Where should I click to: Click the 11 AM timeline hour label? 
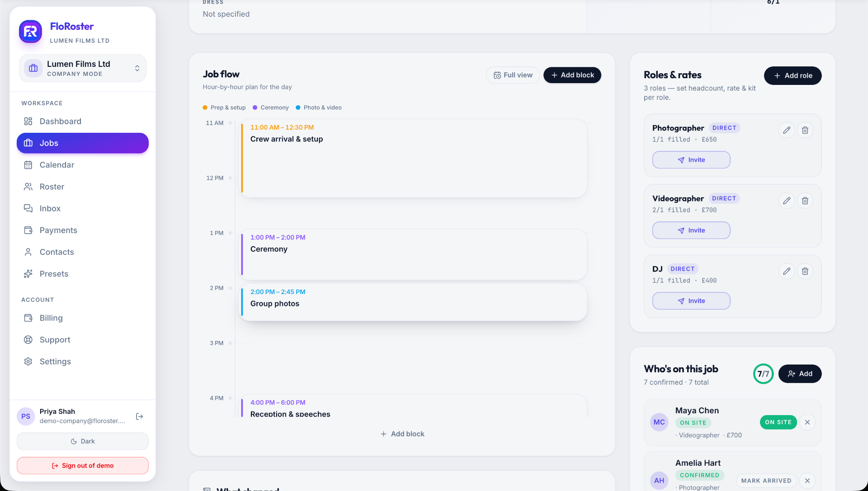pyautogui.click(x=214, y=123)
